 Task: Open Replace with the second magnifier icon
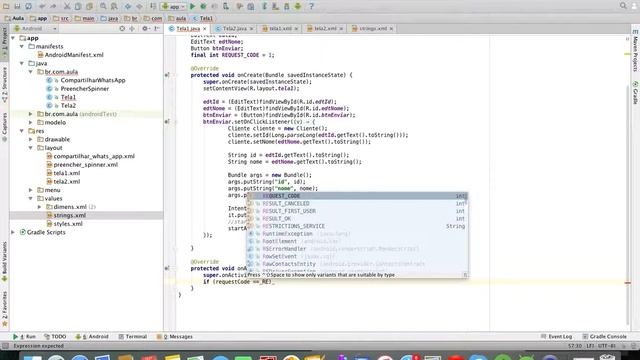point(114,6)
